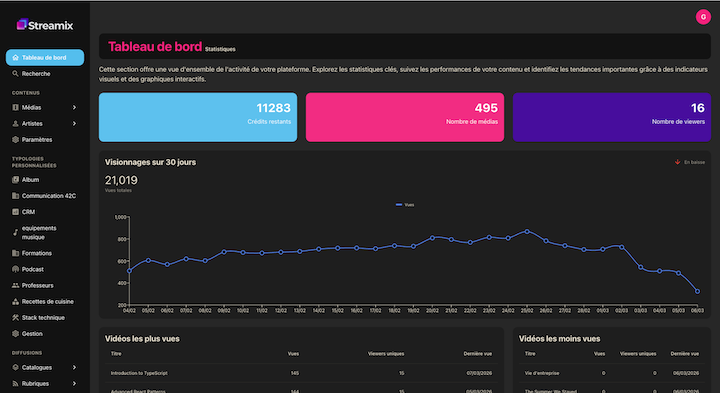
Task: Click the Nombre de viewers purple card
Action: (x=612, y=117)
